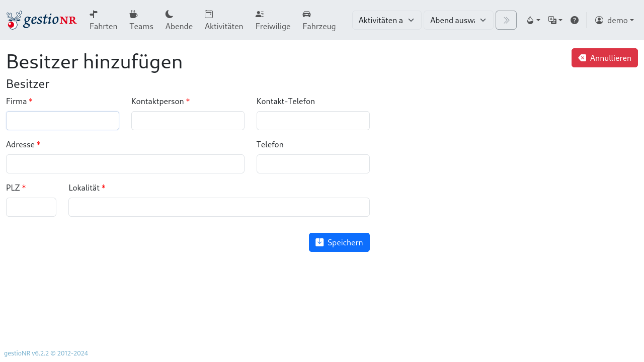
Task: Open the Abend auswählen dropdown
Action: (458, 20)
